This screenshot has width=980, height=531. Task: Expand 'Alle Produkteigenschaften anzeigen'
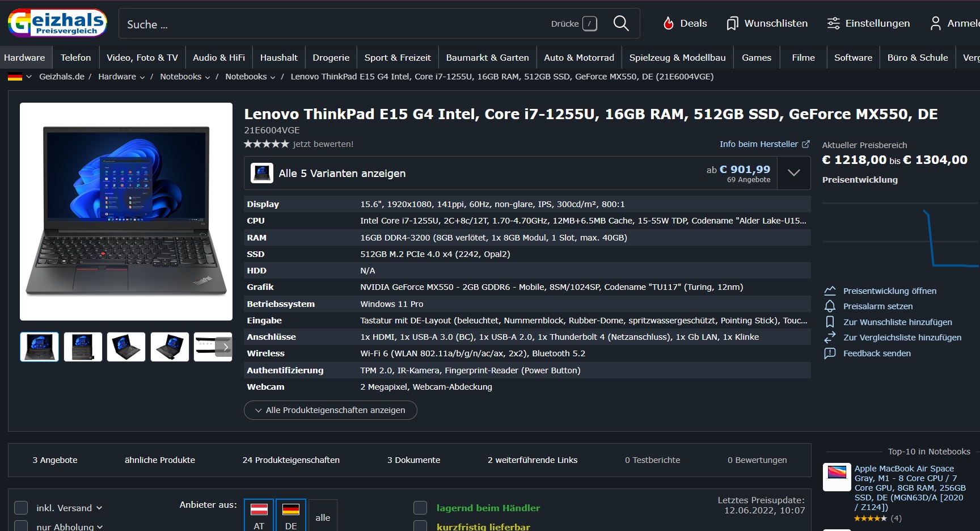331,410
